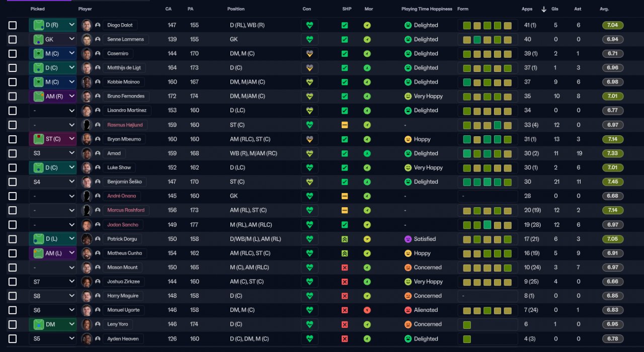Check the box for Rasmus Højlund
This screenshot has height=352, width=644.
tap(13, 125)
